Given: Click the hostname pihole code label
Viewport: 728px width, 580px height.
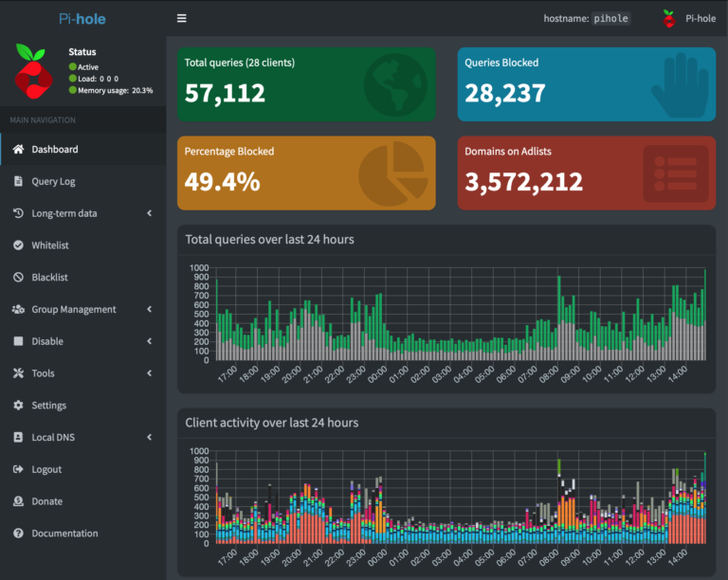Looking at the screenshot, I should point(610,19).
